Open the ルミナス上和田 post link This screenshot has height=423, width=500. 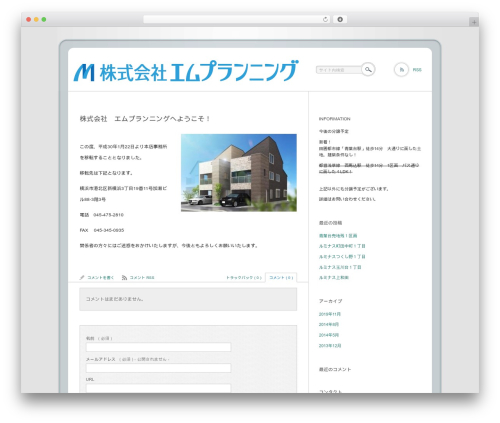coord(334,278)
